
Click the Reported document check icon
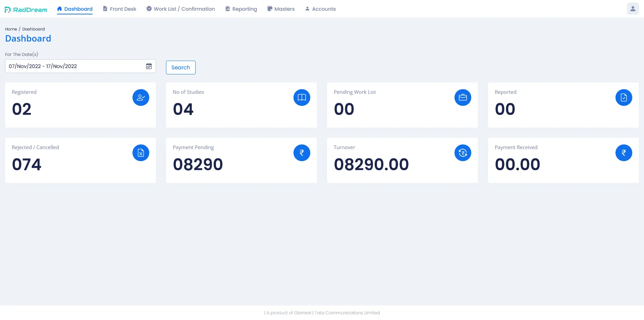[624, 98]
